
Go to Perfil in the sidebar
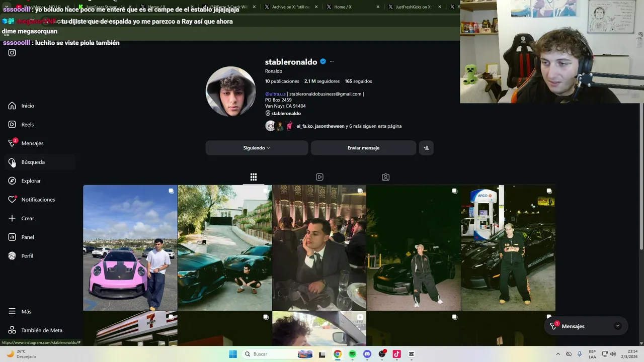pyautogui.click(x=40, y=256)
